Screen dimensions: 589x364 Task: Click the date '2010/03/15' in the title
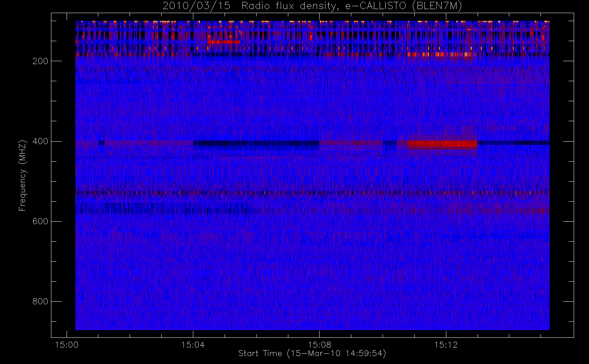coord(196,6)
